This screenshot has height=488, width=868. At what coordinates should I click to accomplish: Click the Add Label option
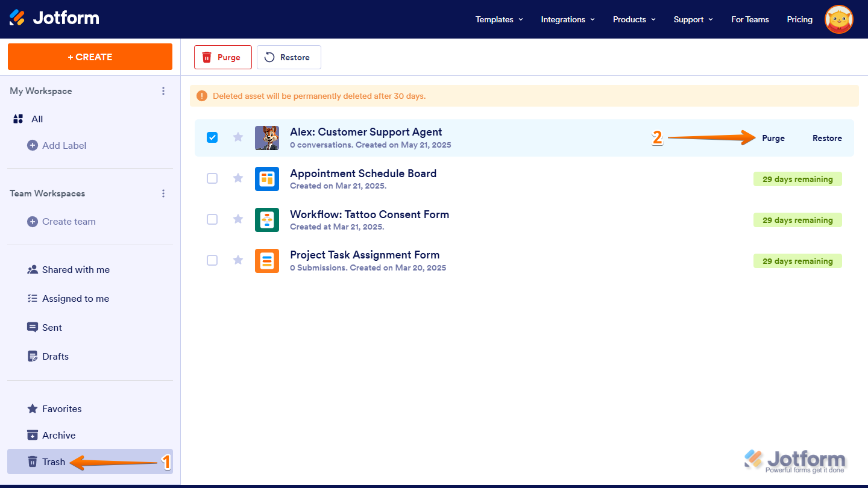(64, 145)
